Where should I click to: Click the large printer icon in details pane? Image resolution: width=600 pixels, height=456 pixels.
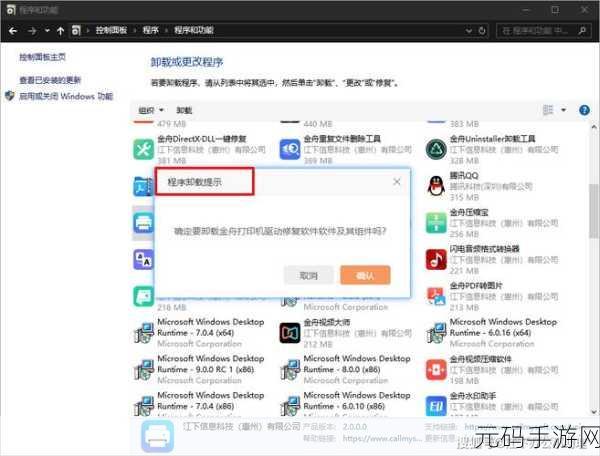click(x=157, y=436)
